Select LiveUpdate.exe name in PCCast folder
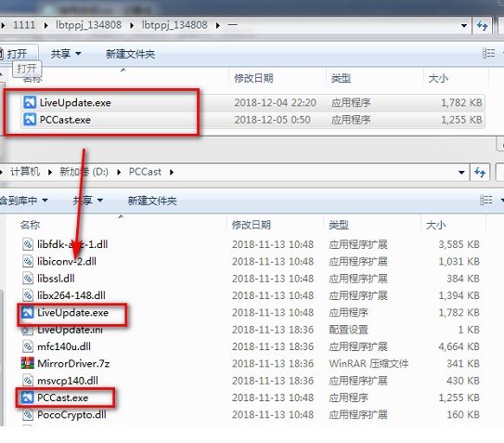 72,313
